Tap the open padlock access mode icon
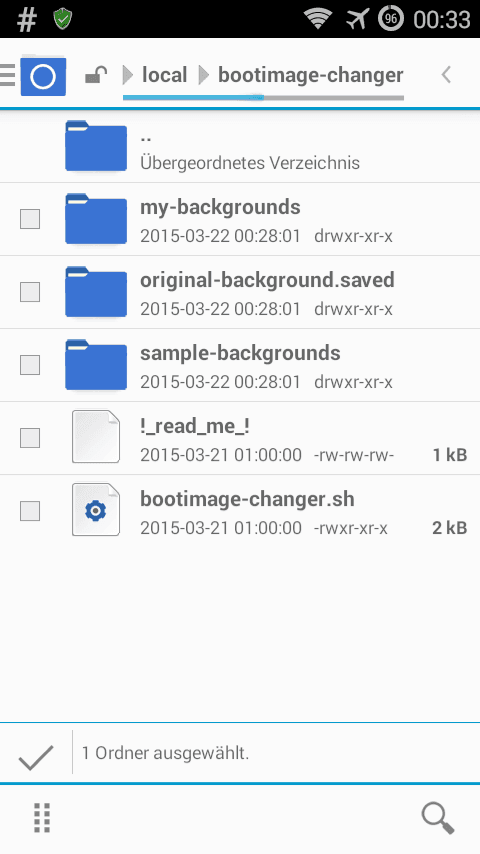This screenshot has height=854, width=480. point(96,75)
